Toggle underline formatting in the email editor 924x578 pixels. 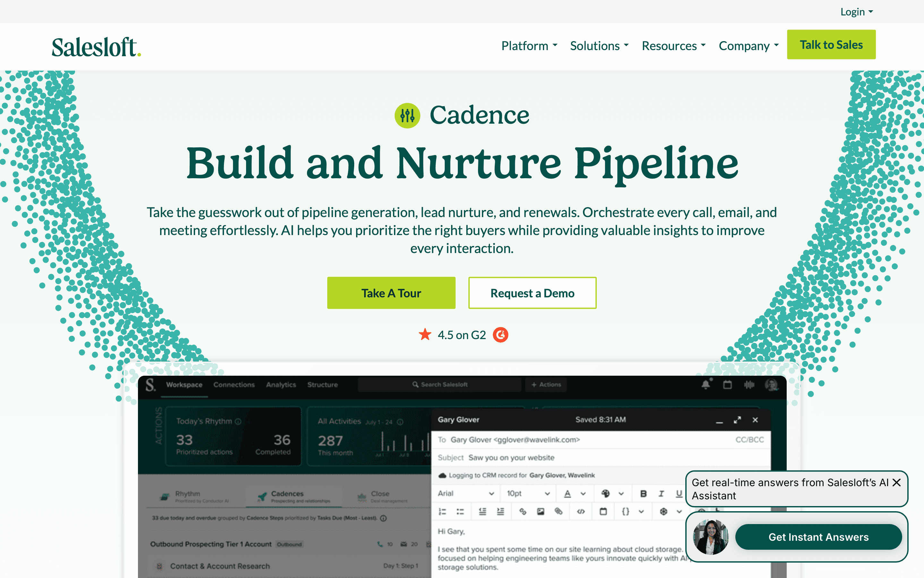(679, 494)
